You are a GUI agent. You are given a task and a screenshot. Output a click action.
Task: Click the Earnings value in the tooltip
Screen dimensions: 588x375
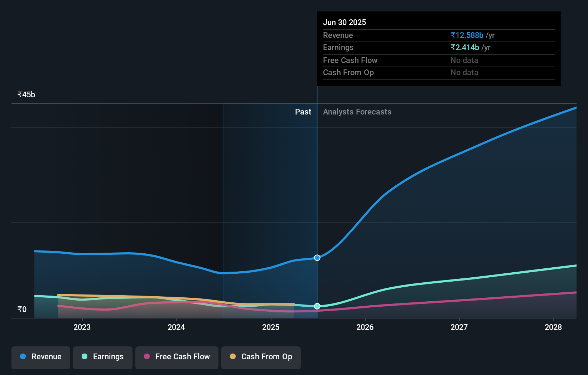[464, 47]
